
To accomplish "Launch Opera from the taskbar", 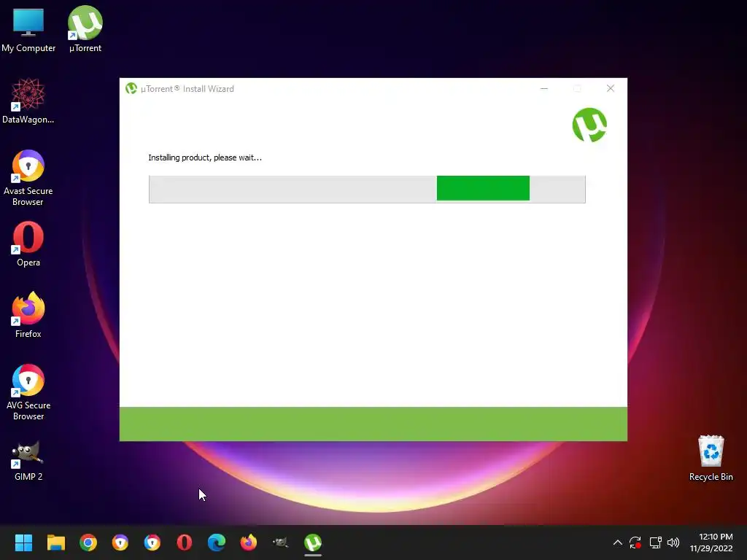I will (185, 542).
